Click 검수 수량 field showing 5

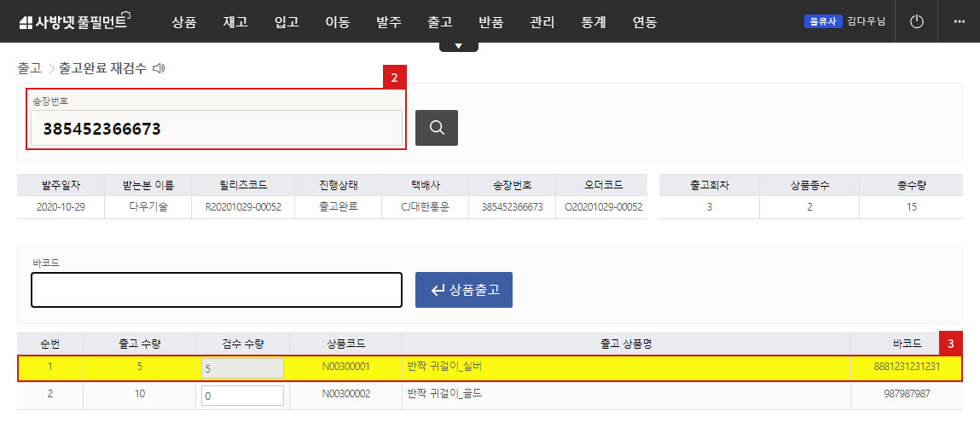pos(242,368)
